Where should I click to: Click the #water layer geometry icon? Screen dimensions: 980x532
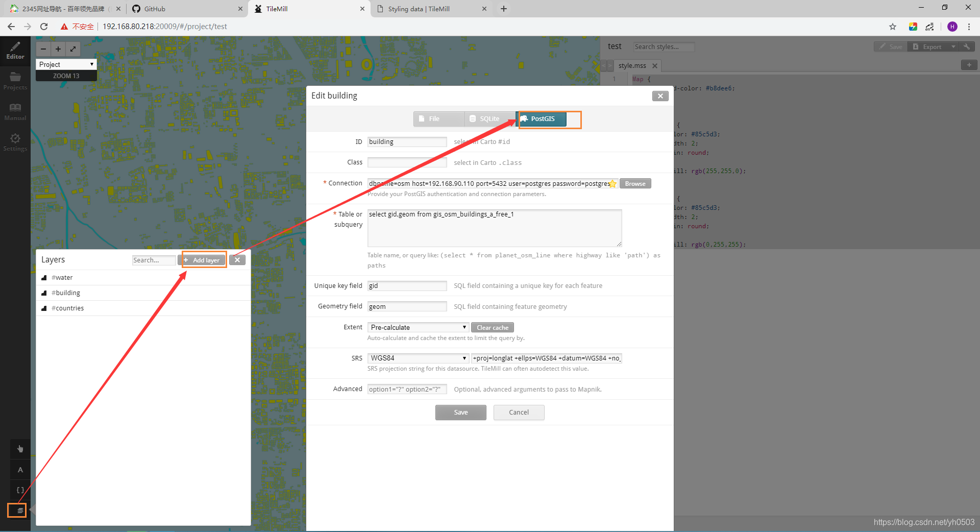tap(44, 278)
